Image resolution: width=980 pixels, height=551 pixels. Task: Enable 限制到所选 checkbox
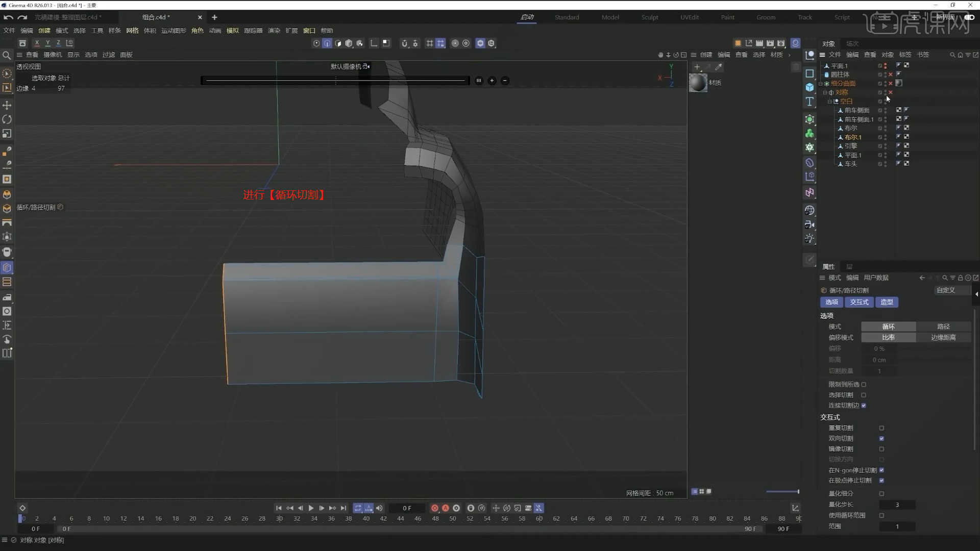coord(864,385)
